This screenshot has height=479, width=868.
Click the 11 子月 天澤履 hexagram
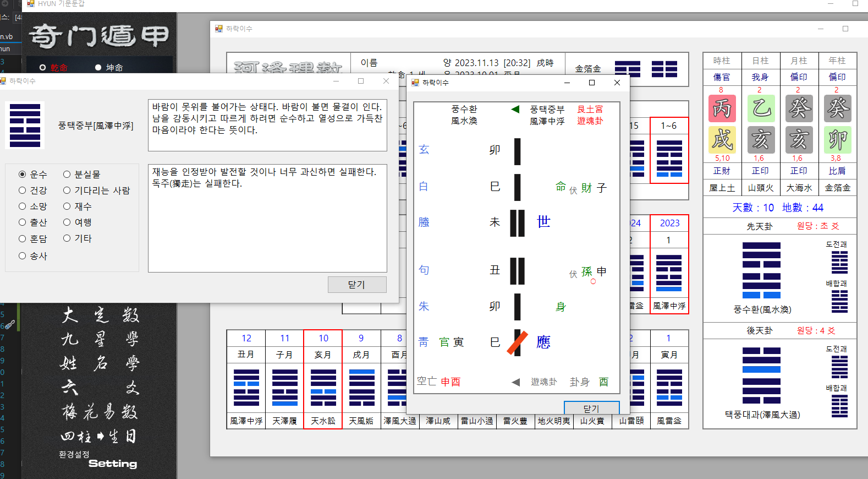(285, 388)
